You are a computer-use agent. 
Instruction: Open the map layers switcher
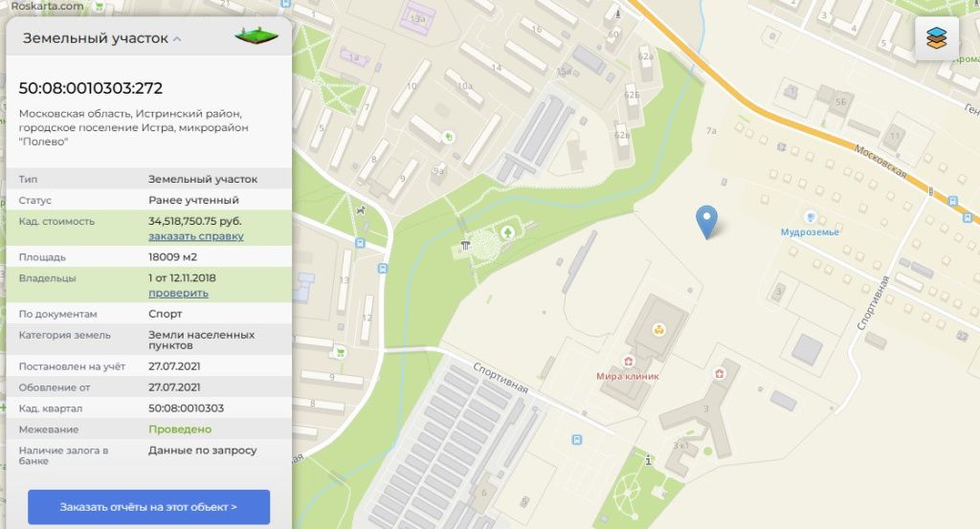[x=936, y=38]
